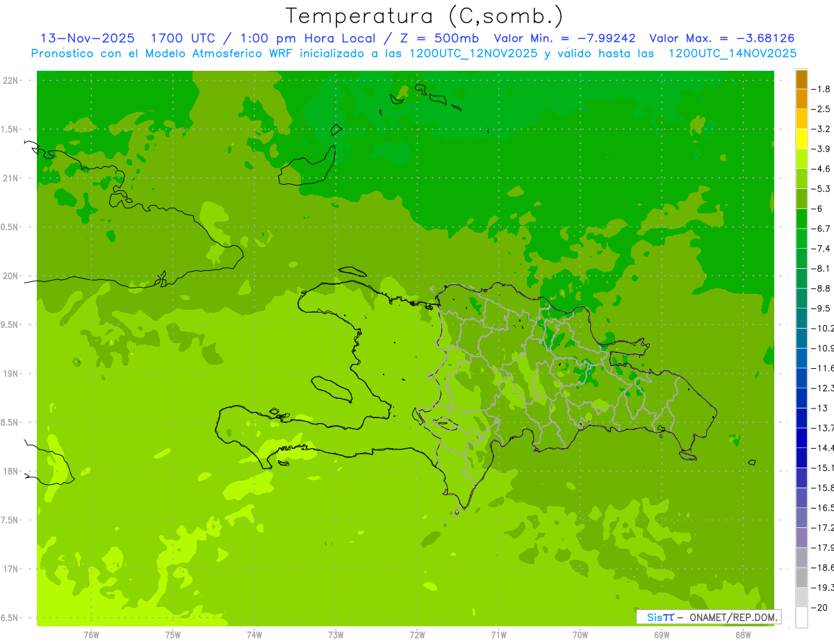Click the "1700 UTC" time text
834x644 pixels.
(x=182, y=38)
